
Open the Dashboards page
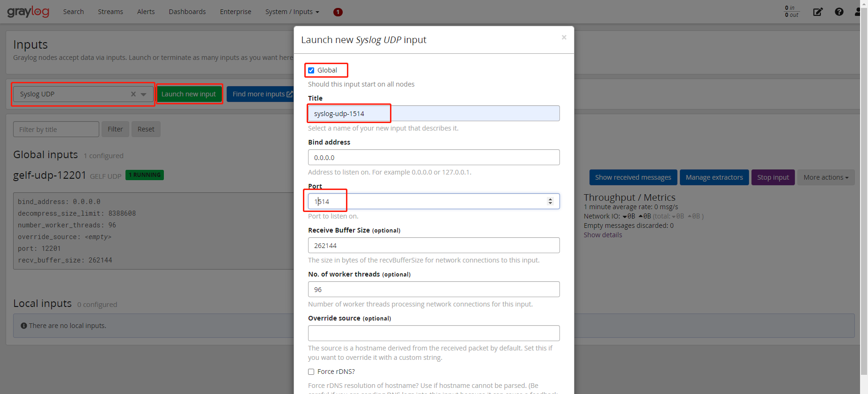187,12
